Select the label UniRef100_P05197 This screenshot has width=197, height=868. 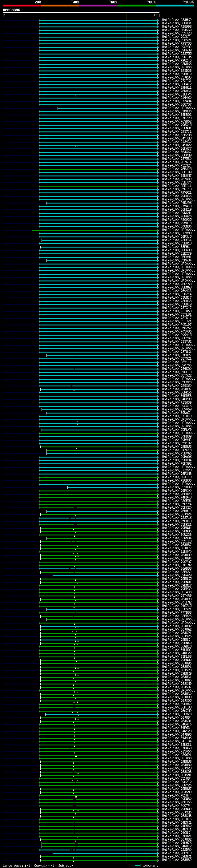click(177, 325)
